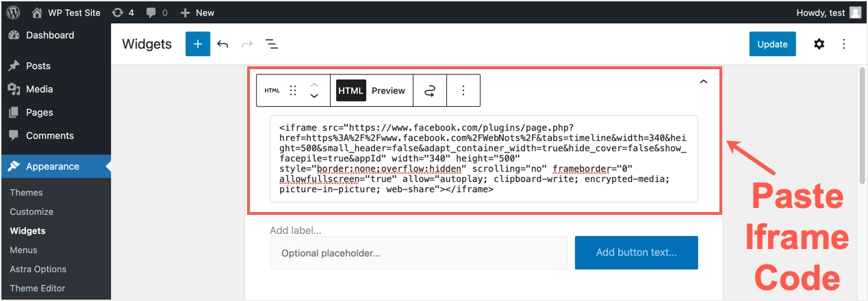
Task: Click the WordPress logo in admin bar
Action: (13, 12)
